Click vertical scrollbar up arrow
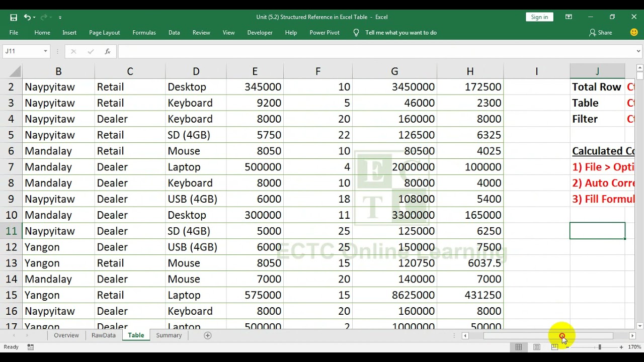644x362 pixels. [x=640, y=68]
